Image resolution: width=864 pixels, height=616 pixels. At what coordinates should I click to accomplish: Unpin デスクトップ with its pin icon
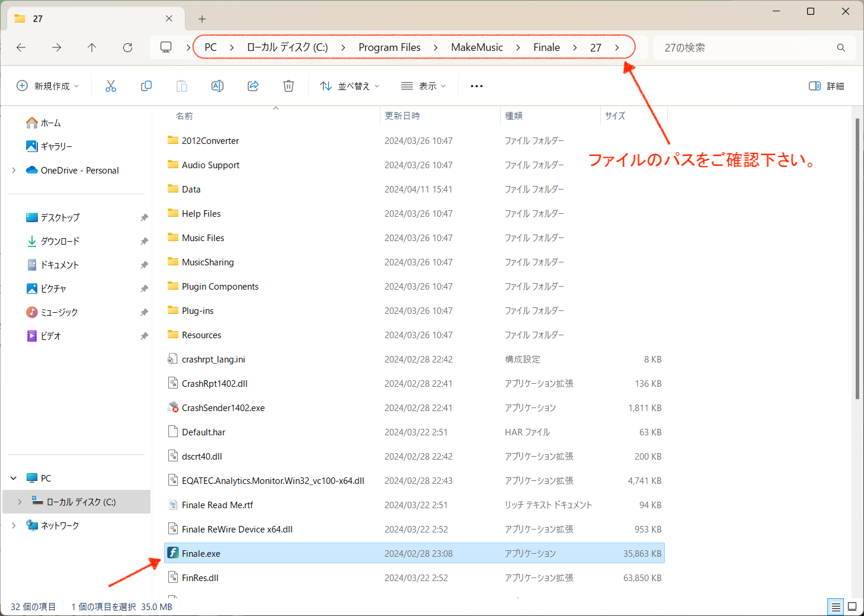[144, 217]
